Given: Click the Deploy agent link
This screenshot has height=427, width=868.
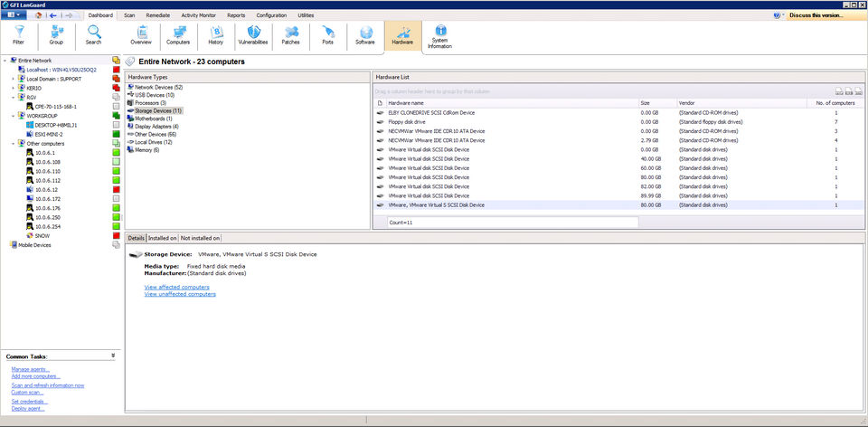Looking at the screenshot, I should pyautogui.click(x=28, y=408).
